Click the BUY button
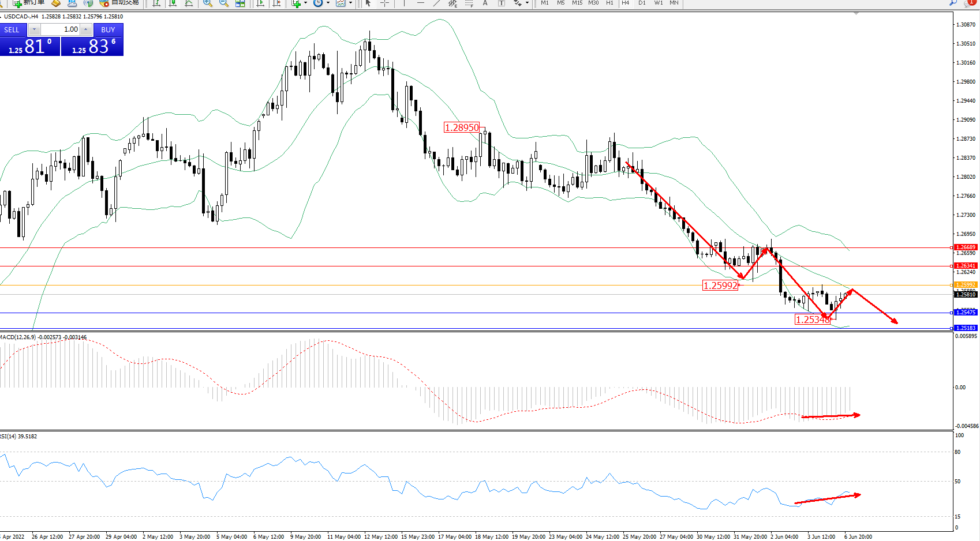This screenshot has width=980, height=541. (x=108, y=29)
